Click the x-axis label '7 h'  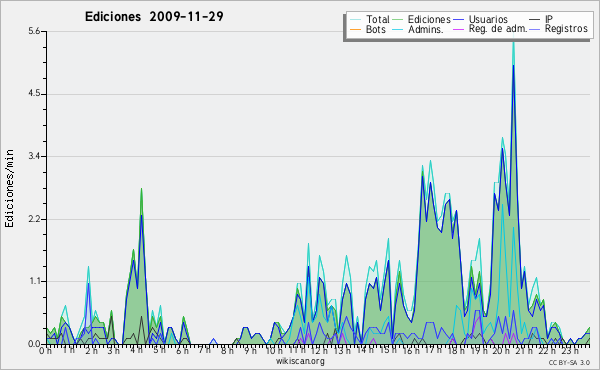click(x=204, y=350)
